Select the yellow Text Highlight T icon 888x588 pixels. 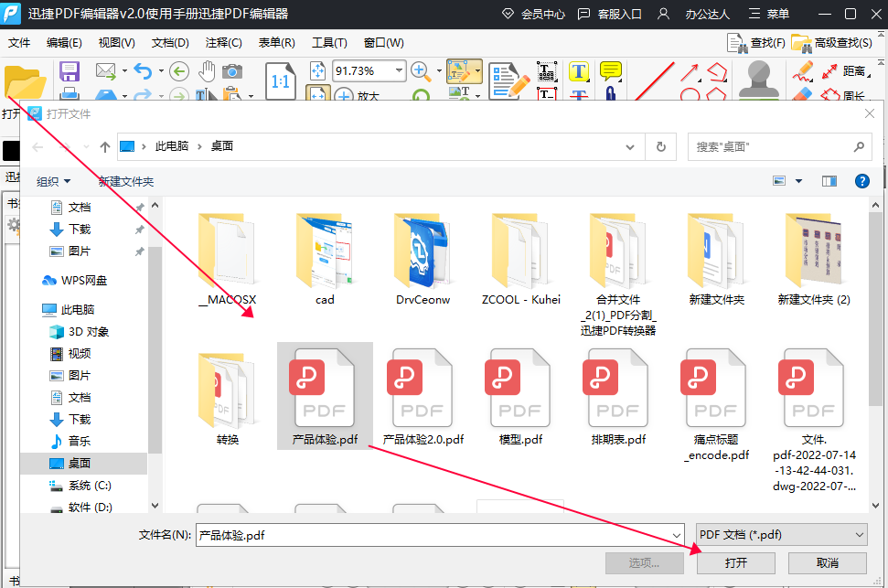click(x=578, y=71)
